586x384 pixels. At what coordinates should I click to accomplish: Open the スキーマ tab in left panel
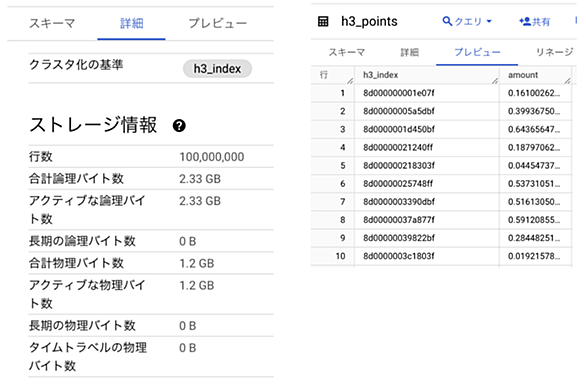[52, 23]
